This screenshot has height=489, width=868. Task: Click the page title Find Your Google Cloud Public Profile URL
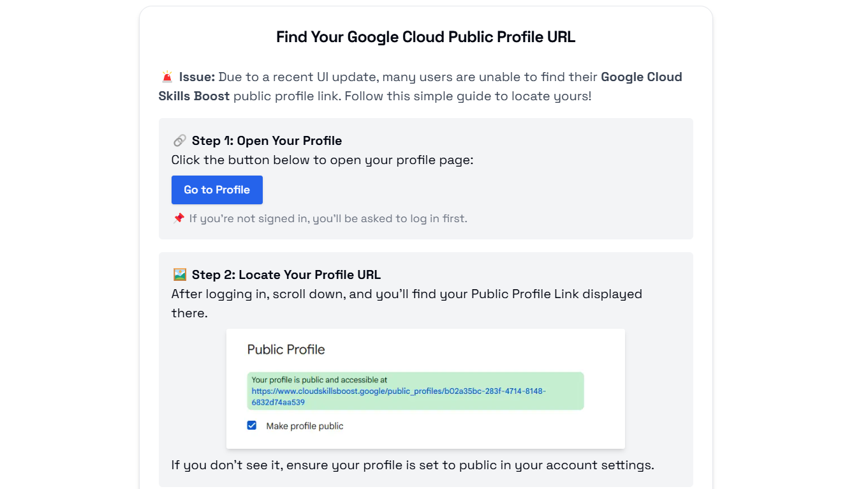pos(425,37)
